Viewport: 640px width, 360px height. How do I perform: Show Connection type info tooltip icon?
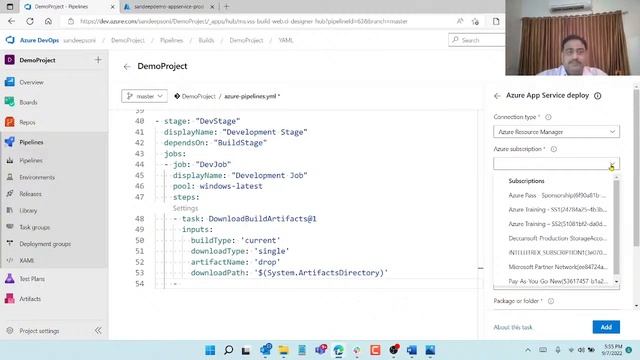click(x=548, y=117)
